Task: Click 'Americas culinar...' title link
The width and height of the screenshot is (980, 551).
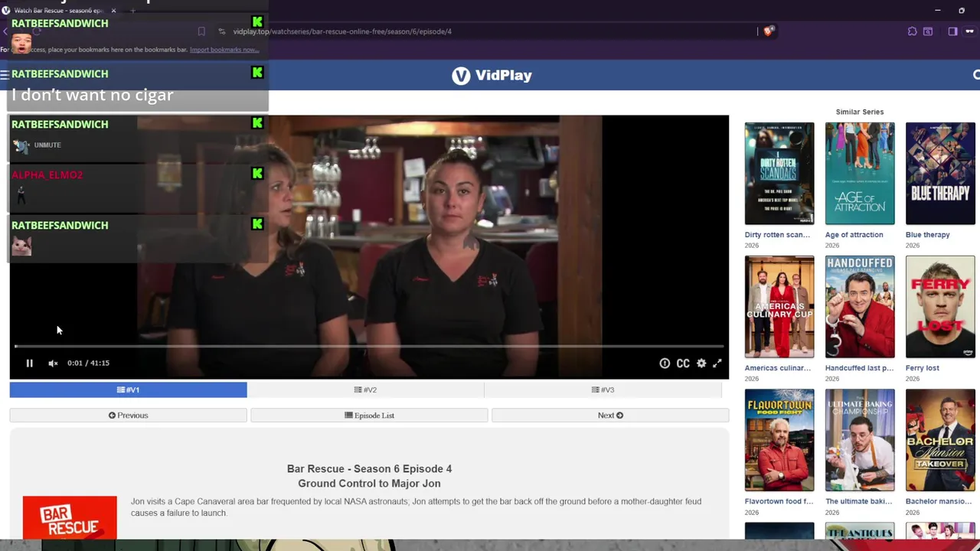Action: point(777,368)
